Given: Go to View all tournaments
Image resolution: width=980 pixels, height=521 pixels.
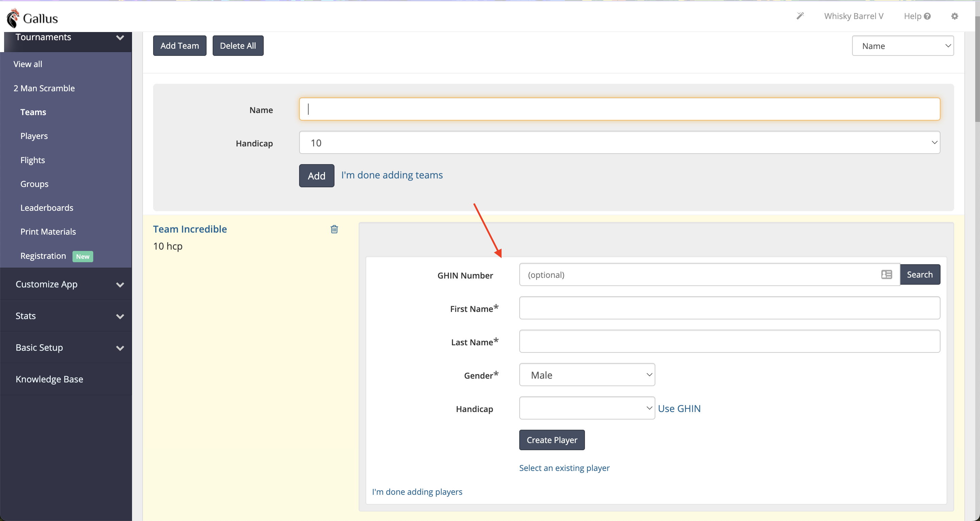Looking at the screenshot, I should pos(28,64).
